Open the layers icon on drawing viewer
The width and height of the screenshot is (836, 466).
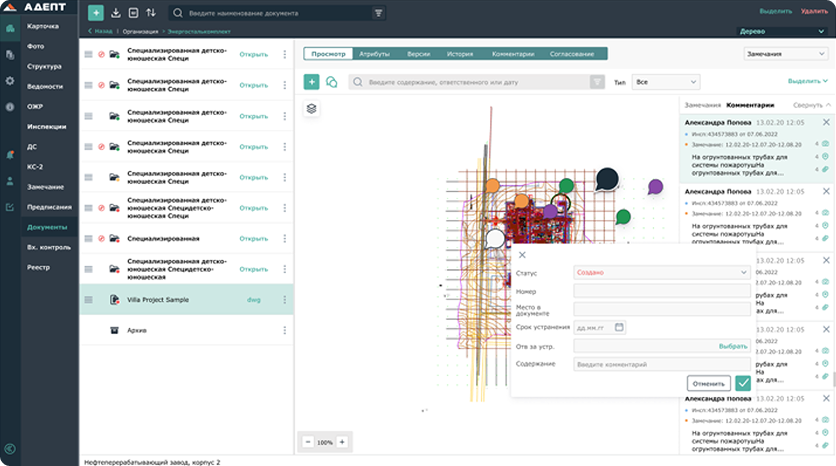311,109
